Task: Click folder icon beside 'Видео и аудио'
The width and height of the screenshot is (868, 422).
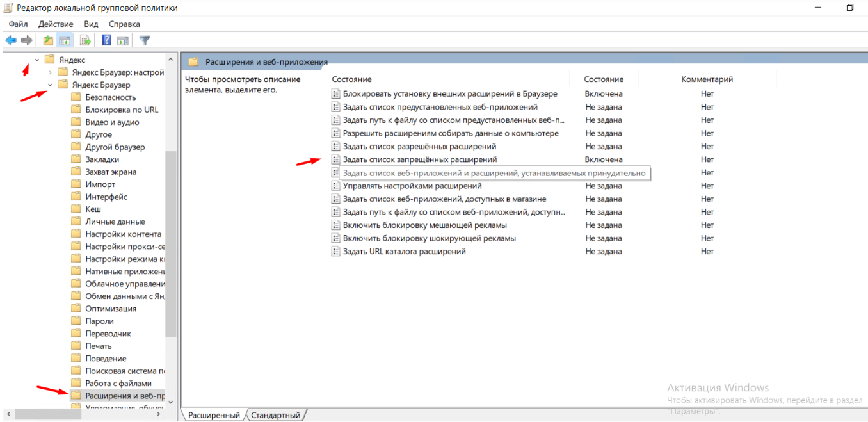Action: pyautogui.click(x=76, y=122)
